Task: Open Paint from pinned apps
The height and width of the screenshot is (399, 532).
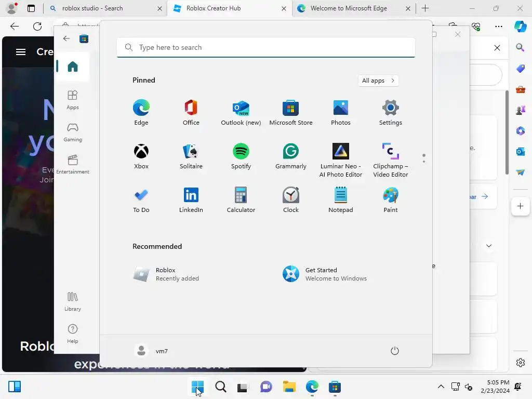Action: [391, 200]
